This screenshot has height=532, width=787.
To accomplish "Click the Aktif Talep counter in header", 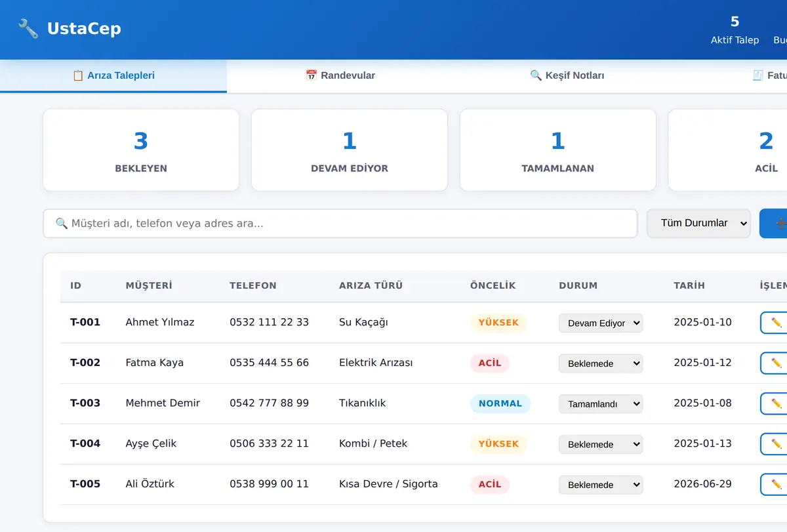I will [735, 30].
